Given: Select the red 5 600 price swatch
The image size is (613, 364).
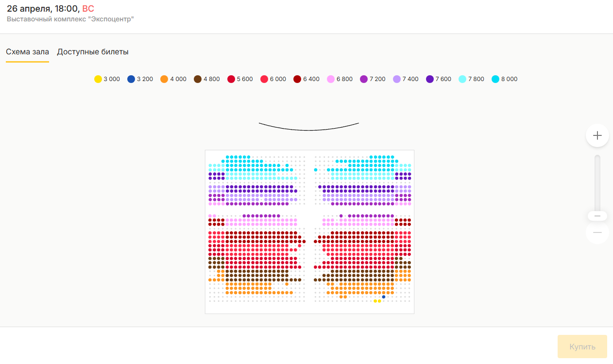Looking at the screenshot, I should [231, 79].
